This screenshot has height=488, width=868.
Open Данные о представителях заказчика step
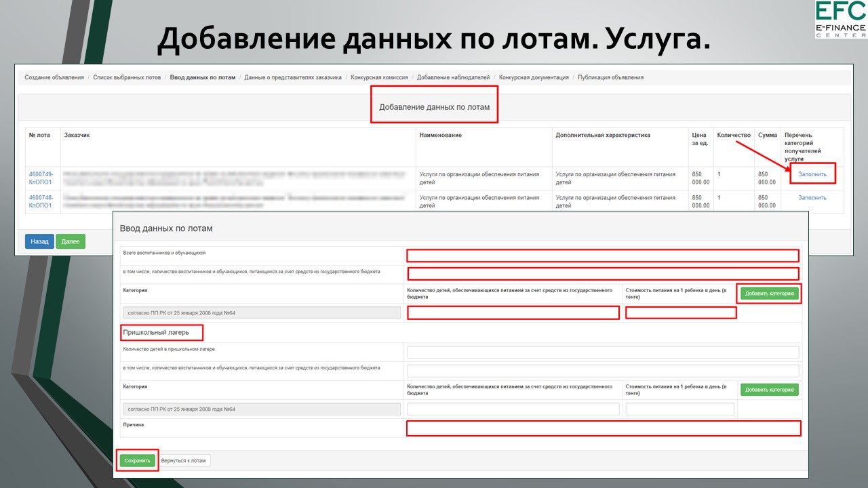coord(293,77)
